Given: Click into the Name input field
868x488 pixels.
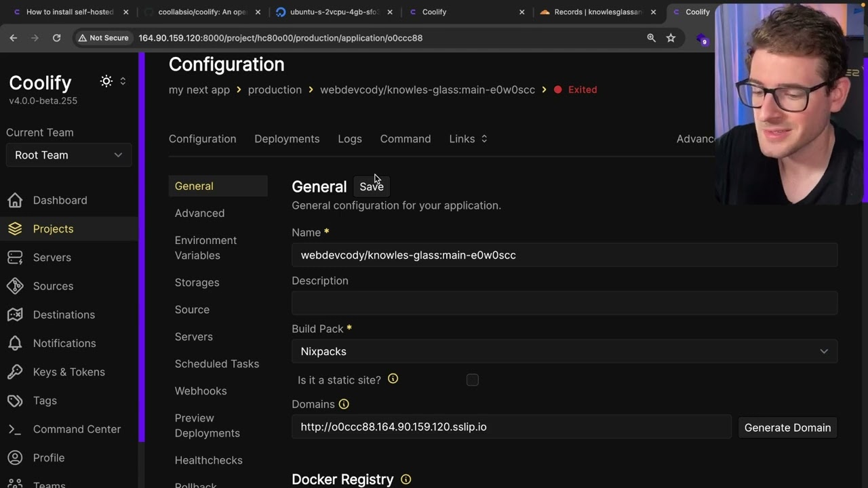Looking at the screenshot, I should (564, 255).
